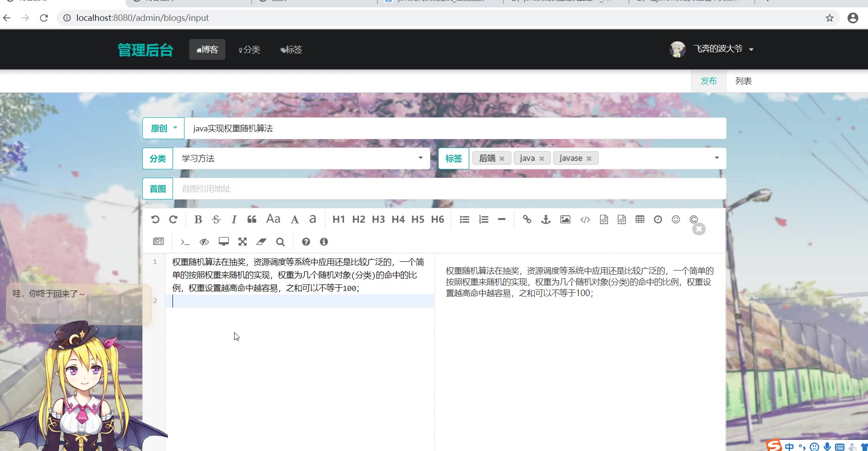This screenshot has height=451, width=868.
Task: Open editor help
Action: click(306, 242)
